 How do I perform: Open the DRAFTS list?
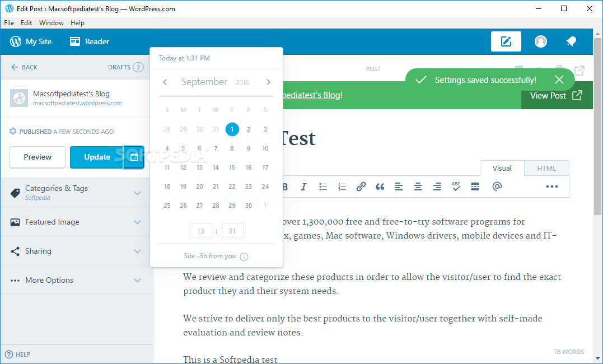[126, 67]
